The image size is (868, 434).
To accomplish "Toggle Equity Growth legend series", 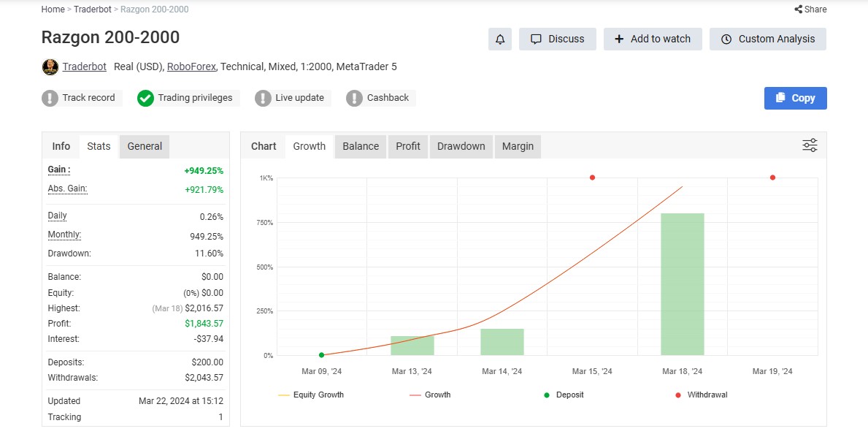I will pos(311,395).
